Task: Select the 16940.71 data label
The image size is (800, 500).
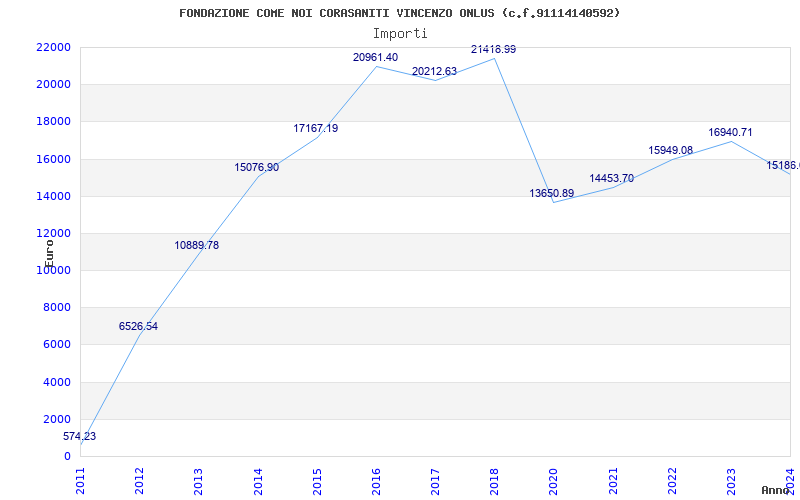Action: (730, 133)
